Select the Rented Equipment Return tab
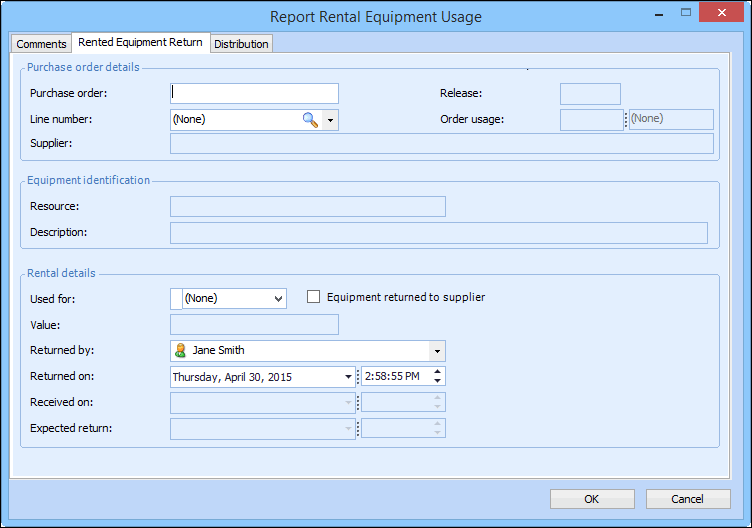Screen dimensions: 752x528 140,43
